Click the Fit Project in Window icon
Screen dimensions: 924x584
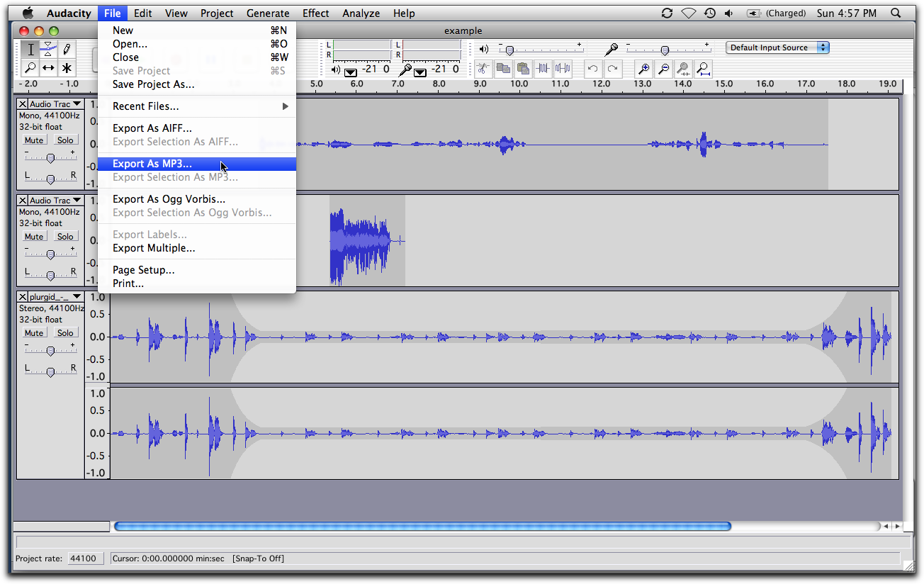coord(702,68)
